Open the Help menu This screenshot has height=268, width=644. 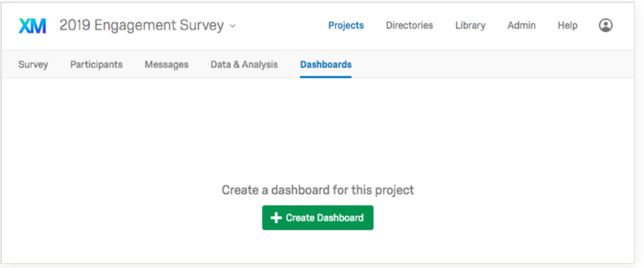tap(567, 25)
